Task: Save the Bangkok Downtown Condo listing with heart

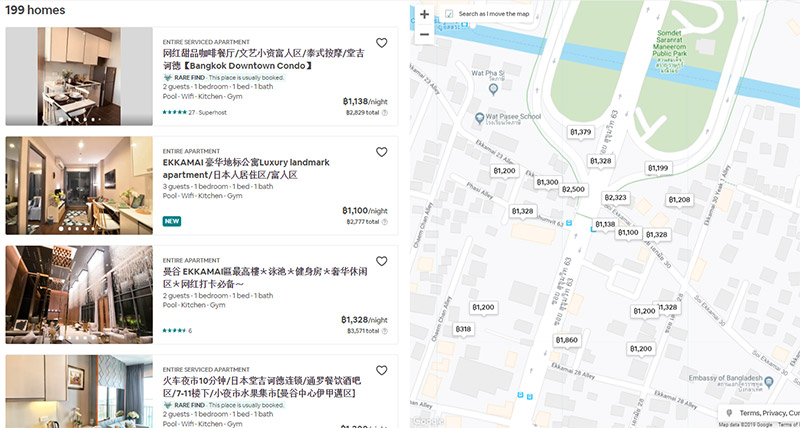Action: point(382,43)
